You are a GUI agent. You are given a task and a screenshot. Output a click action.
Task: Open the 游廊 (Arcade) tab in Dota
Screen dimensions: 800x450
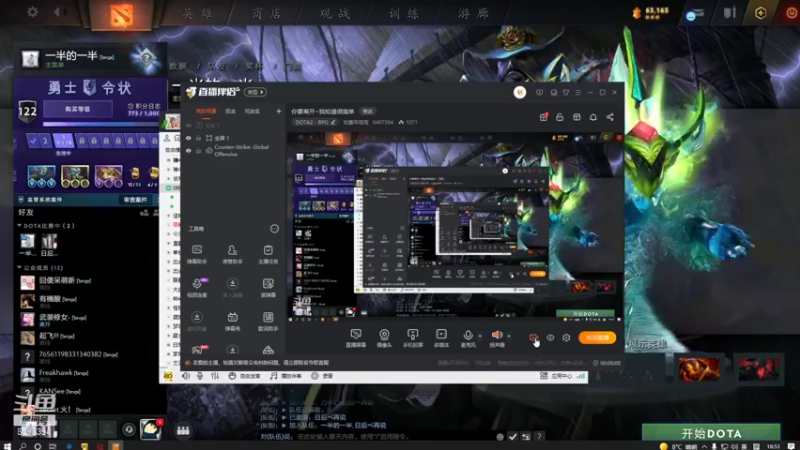tap(473, 13)
